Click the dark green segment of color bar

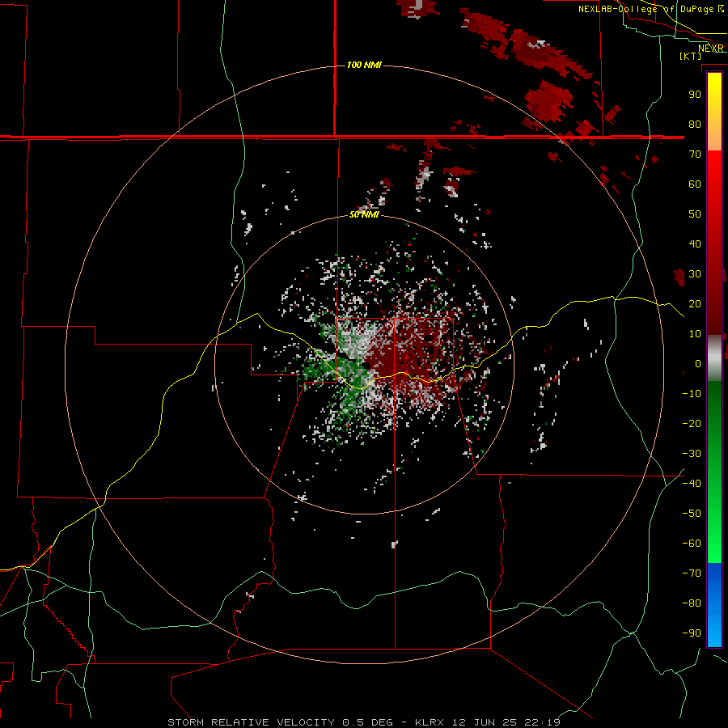714,408
